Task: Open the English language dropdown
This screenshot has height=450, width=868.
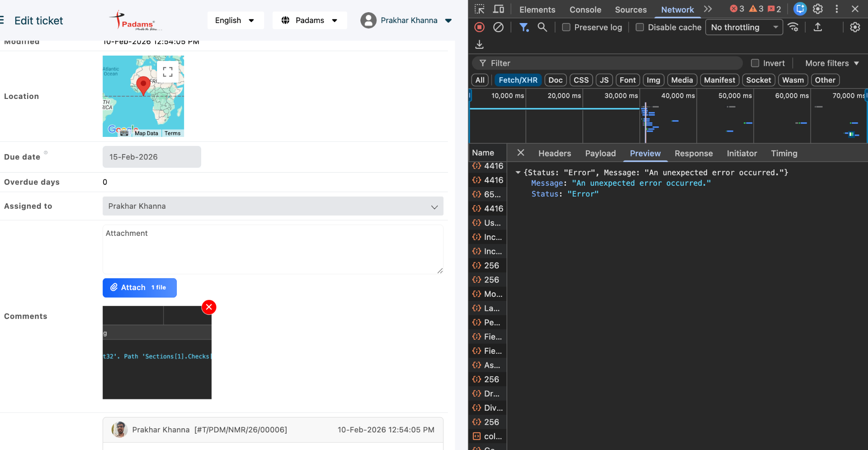Action: 235,20
